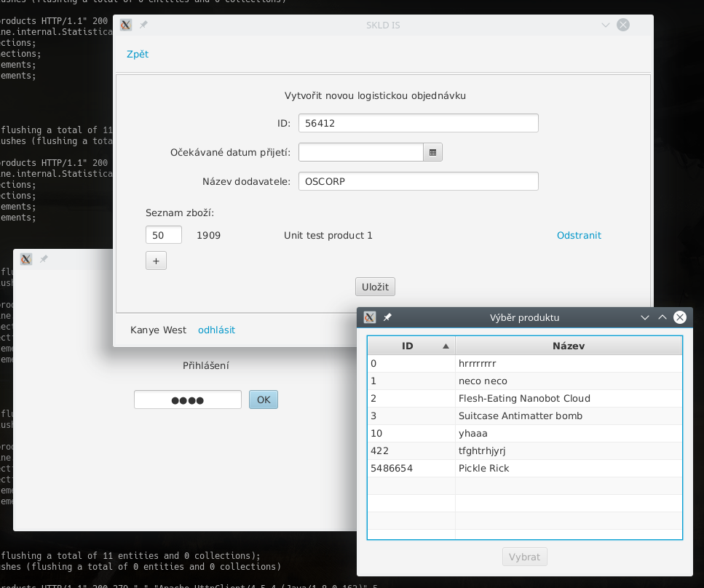The height and width of the screenshot is (588, 704).
Task: Click the 'Výběr produktu' window title
Action: (x=524, y=317)
